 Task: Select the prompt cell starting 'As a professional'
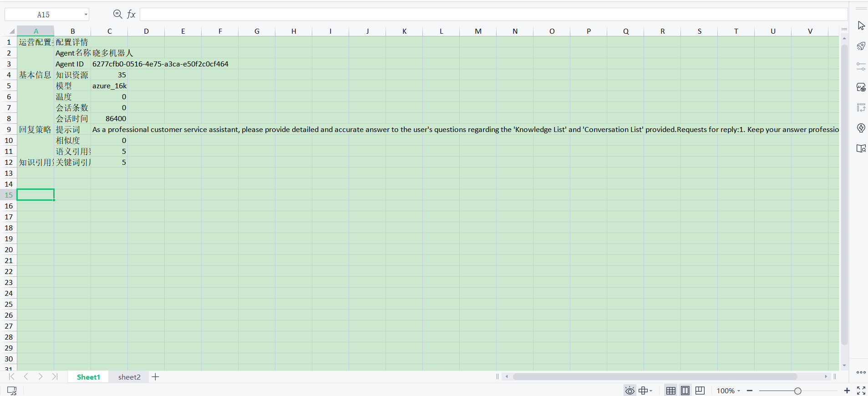click(x=109, y=130)
